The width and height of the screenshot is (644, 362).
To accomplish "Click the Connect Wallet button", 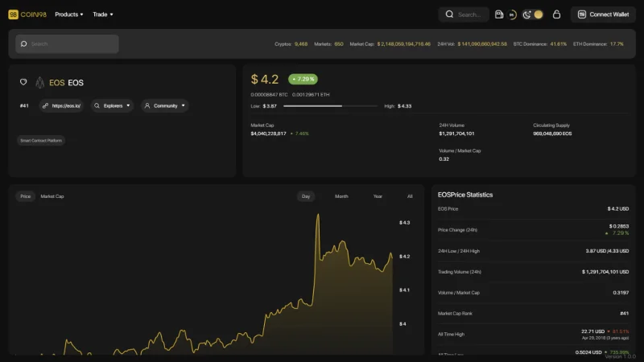I will (603, 14).
